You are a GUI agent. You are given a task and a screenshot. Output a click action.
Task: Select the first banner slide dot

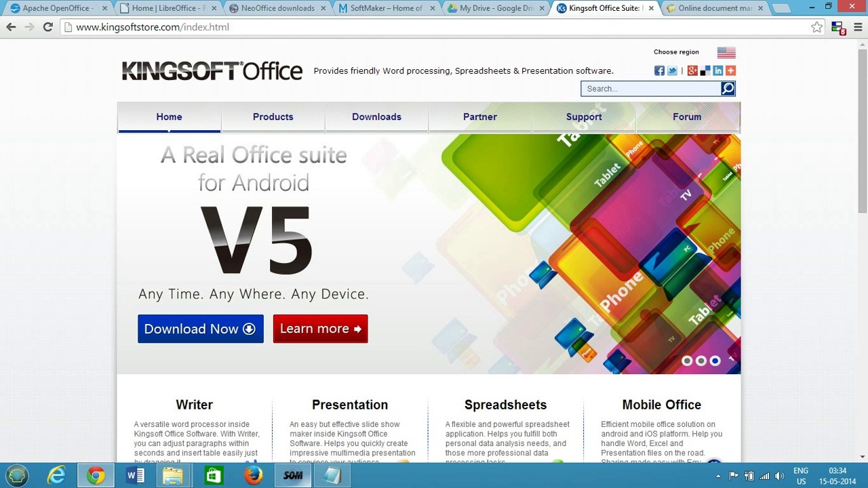click(687, 361)
